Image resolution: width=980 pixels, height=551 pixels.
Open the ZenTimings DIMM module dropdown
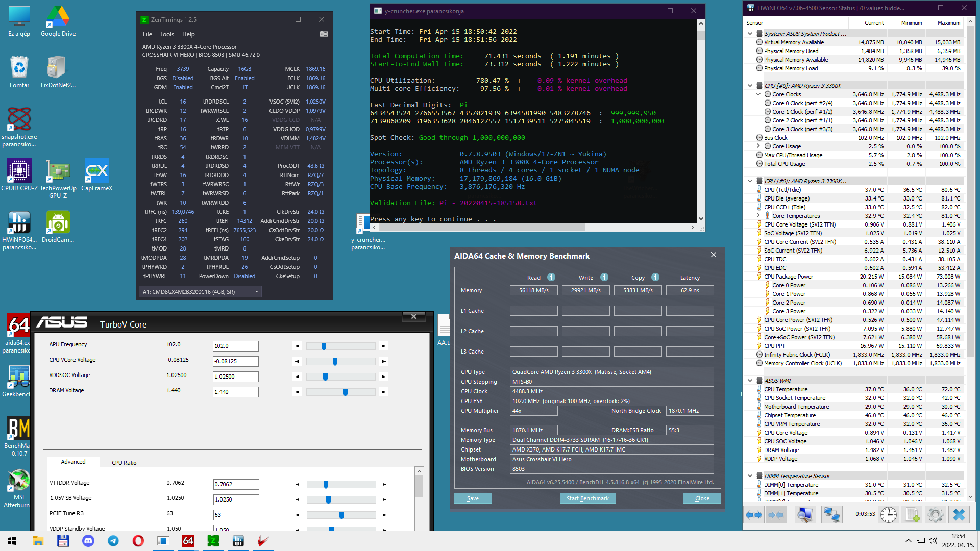tap(201, 292)
